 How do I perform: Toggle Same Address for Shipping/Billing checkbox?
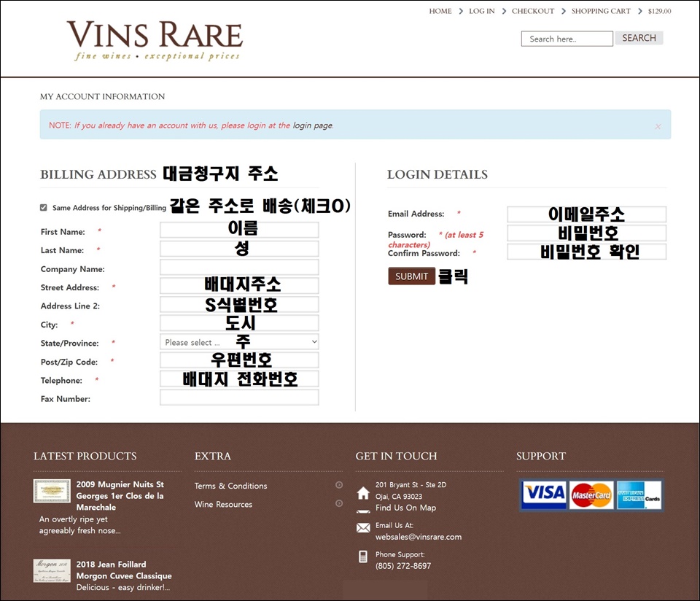tap(43, 207)
